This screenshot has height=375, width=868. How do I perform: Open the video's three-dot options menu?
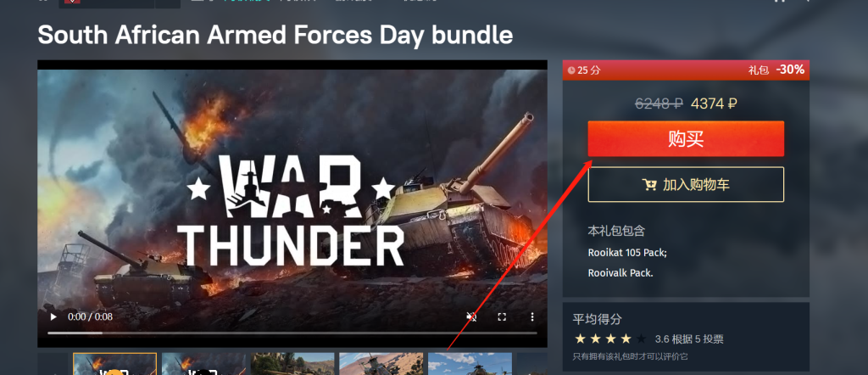532,316
